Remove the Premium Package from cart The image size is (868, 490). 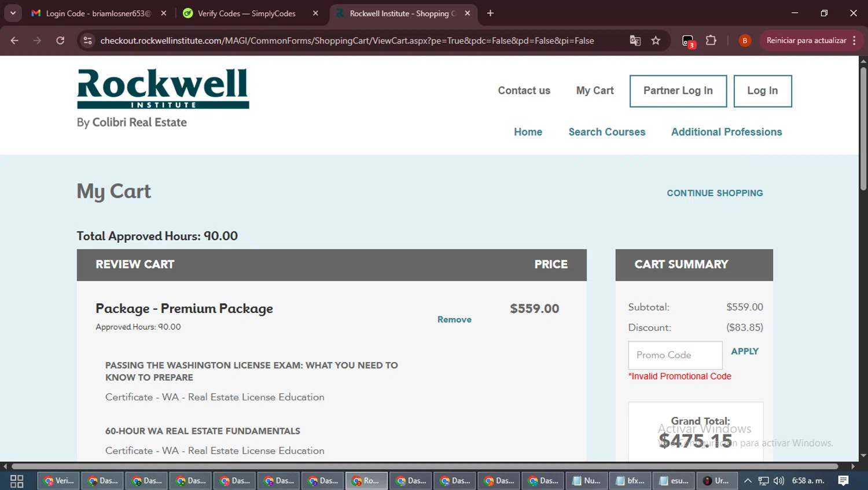454,319
